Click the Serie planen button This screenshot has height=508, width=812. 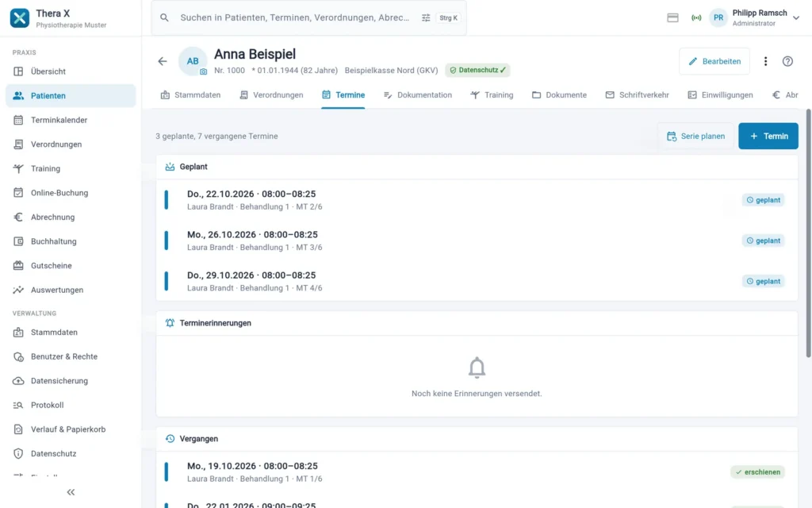(695, 137)
